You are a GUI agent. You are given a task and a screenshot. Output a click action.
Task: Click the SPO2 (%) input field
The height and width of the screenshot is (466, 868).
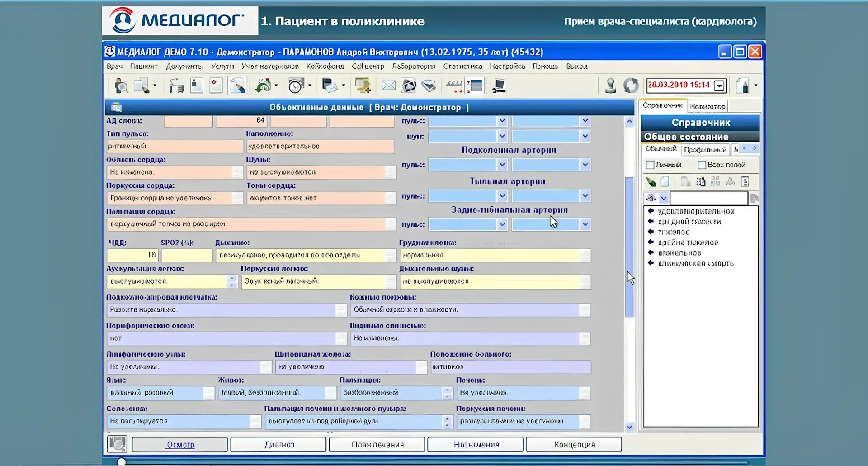[187, 255]
